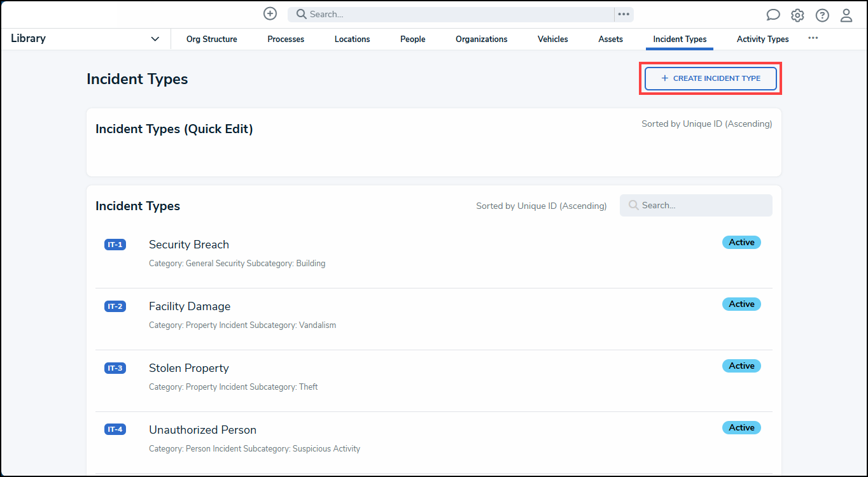This screenshot has height=477, width=868.
Task: Switch to the Org Structure tab
Action: [211, 39]
